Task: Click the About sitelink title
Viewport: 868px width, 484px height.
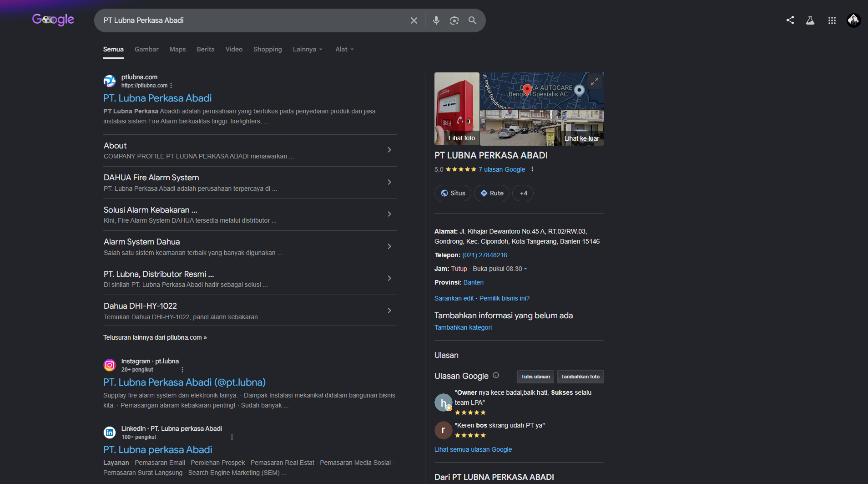Action: pos(115,146)
